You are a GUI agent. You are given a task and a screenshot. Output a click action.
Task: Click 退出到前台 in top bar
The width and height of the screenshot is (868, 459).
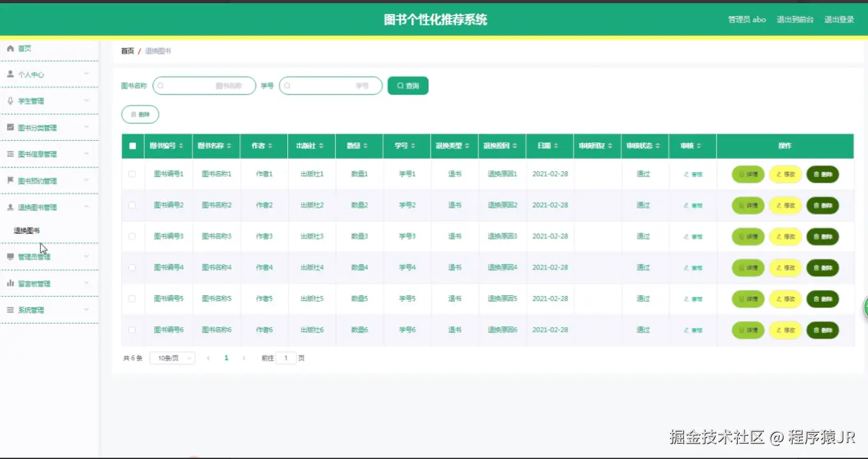(x=795, y=20)
